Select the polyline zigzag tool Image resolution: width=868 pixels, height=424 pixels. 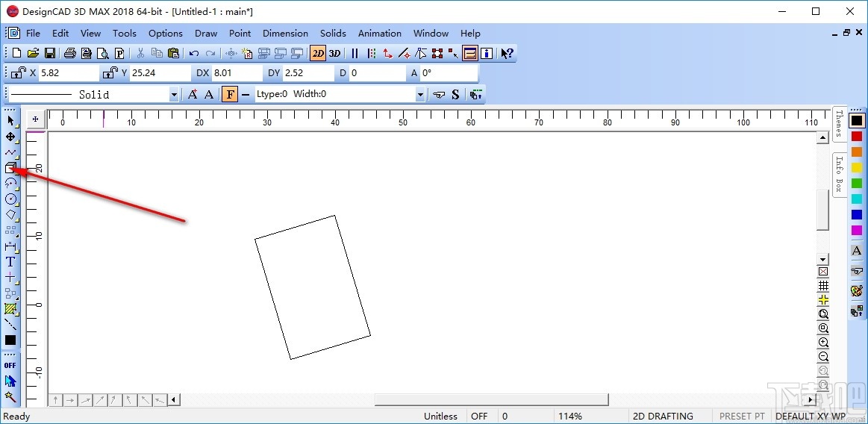tap(10, 152)
